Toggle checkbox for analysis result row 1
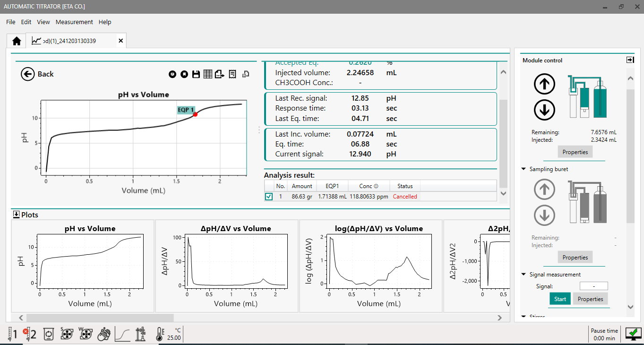The width and height of the screenshot is (644, 345). [x=269, y=197]
